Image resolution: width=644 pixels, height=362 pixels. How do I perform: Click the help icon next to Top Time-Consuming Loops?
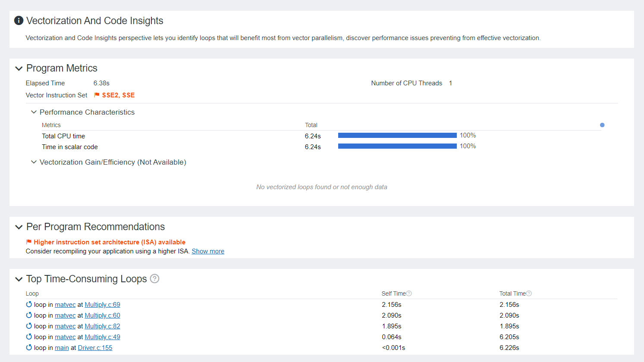(154, 279)
